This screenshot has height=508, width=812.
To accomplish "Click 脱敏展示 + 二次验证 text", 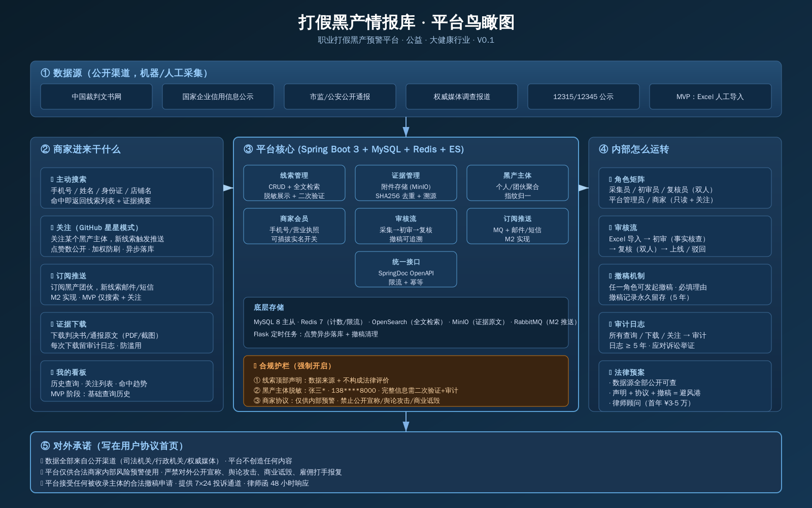I will 294,196.
